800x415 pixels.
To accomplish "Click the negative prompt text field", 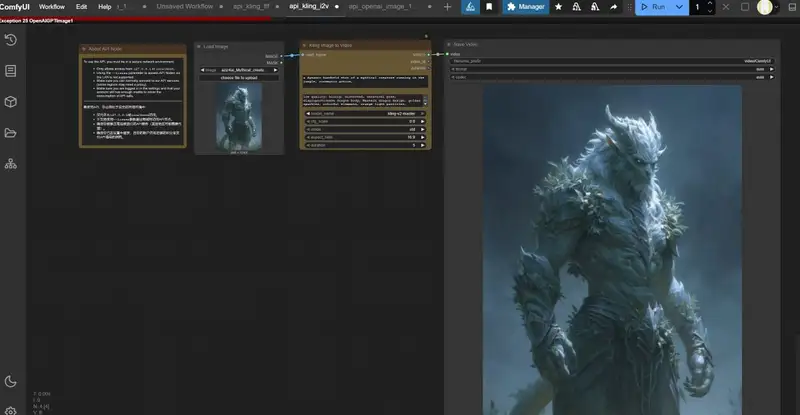I will pos(363,101).
